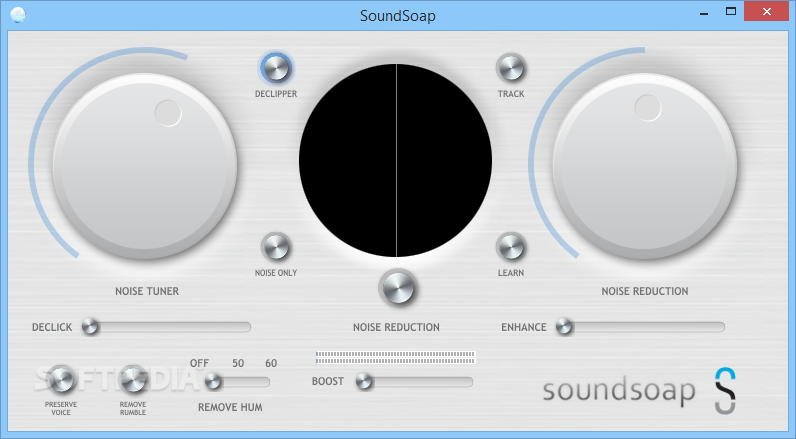Activate the Learn button

tap(511, 248)
